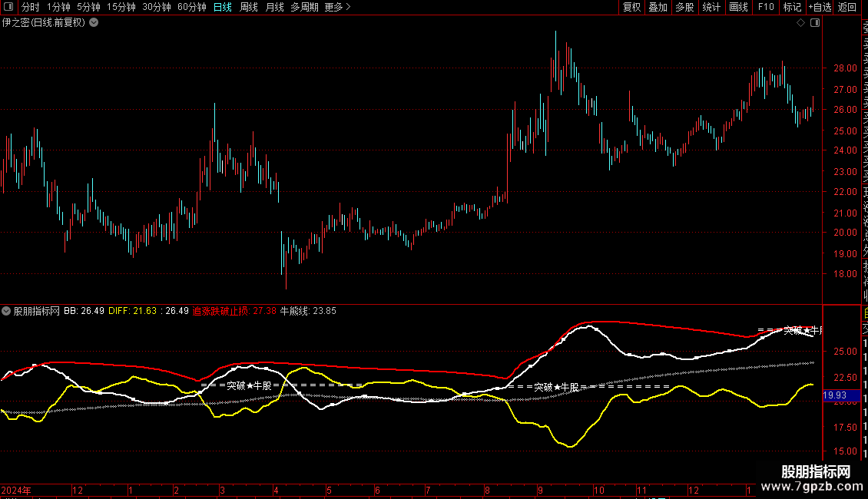
Task: Select the 60分钟 period tab
Action: coord(192,7)
